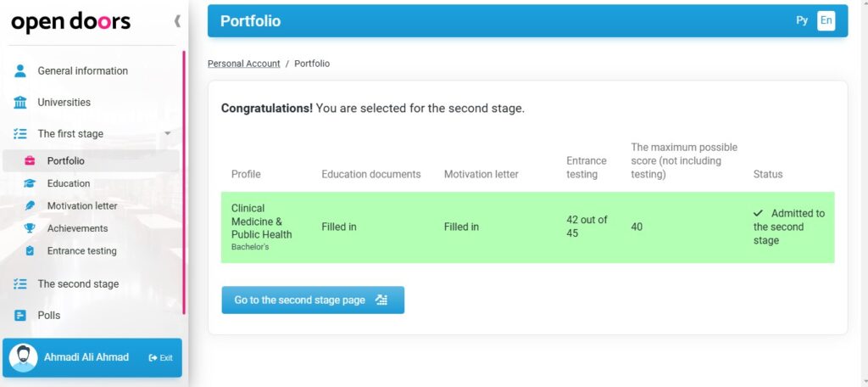This screenshot has width=868, height=387.
Task: Click the Motivation letter feather icon
Action: (x=30, y=205)
